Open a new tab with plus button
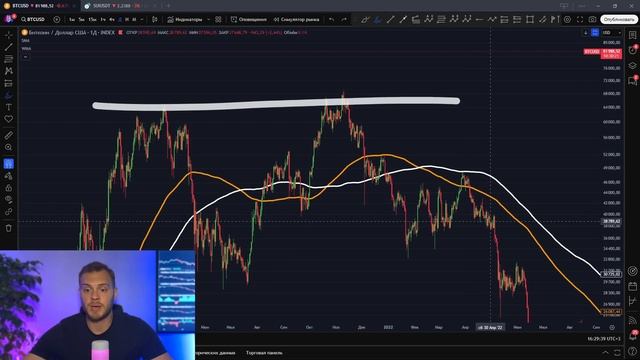This screenshot has height=360, width=640. [x=169, y=6]
